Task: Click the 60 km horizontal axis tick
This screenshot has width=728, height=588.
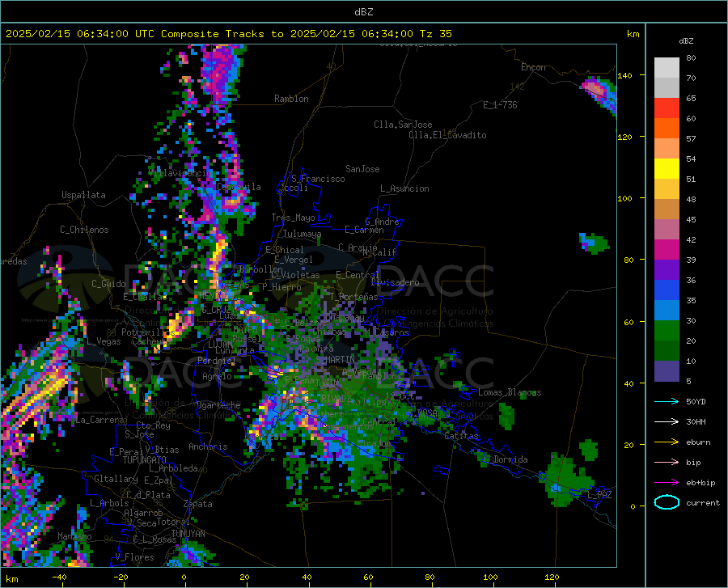Action: point(368,577)
